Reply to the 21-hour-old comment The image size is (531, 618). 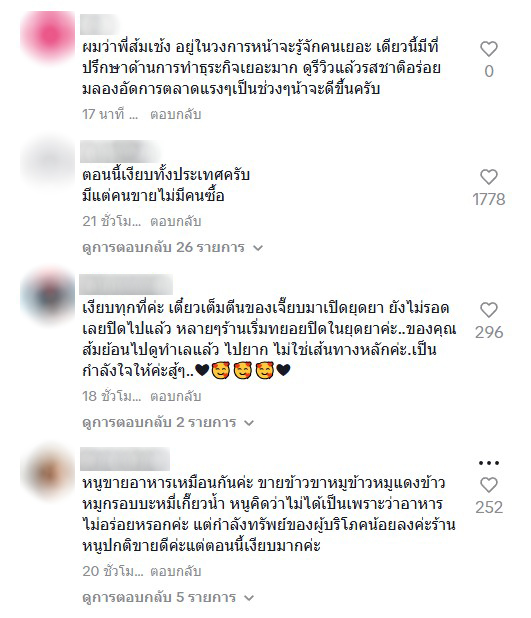[x=176, y=222]
